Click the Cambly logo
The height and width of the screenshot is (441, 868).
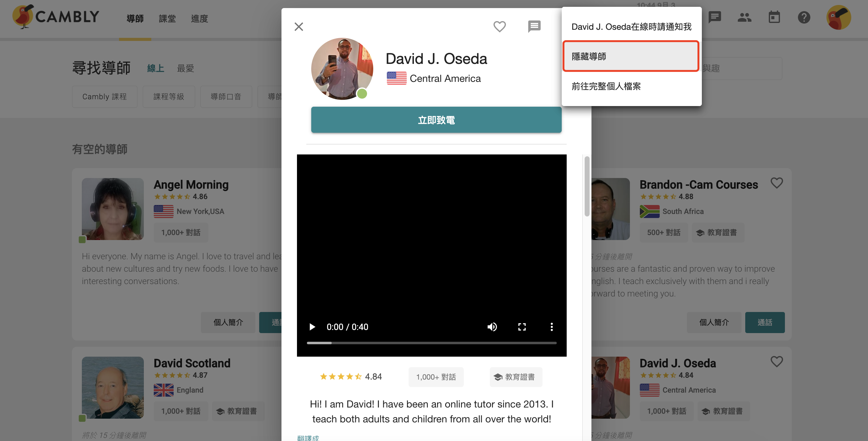click(x=55, y=17)
